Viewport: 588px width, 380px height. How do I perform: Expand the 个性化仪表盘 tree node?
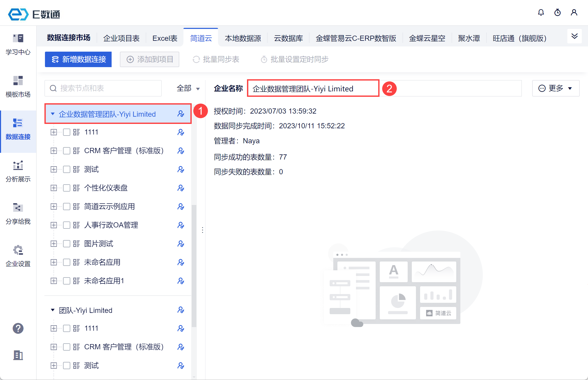[x=54, y=188]
